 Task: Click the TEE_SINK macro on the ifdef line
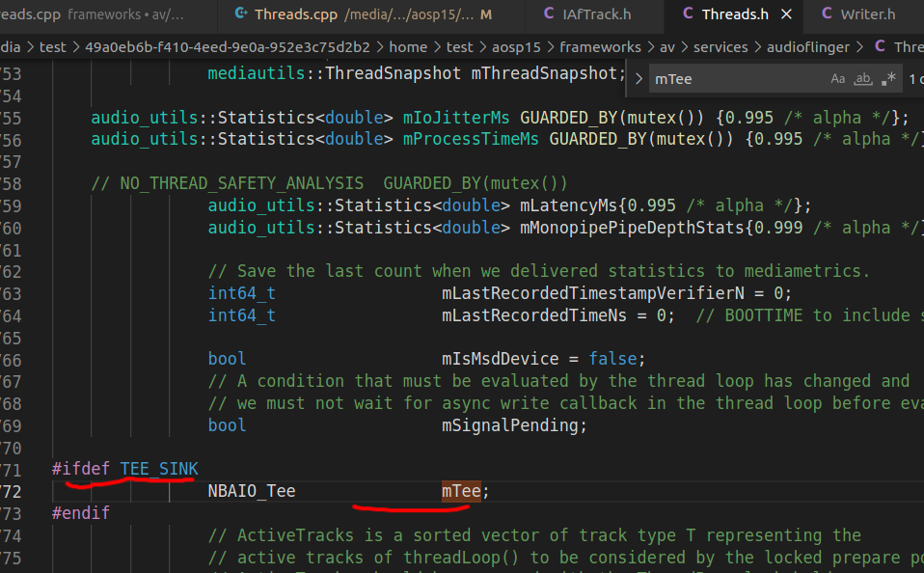(159, 469)
